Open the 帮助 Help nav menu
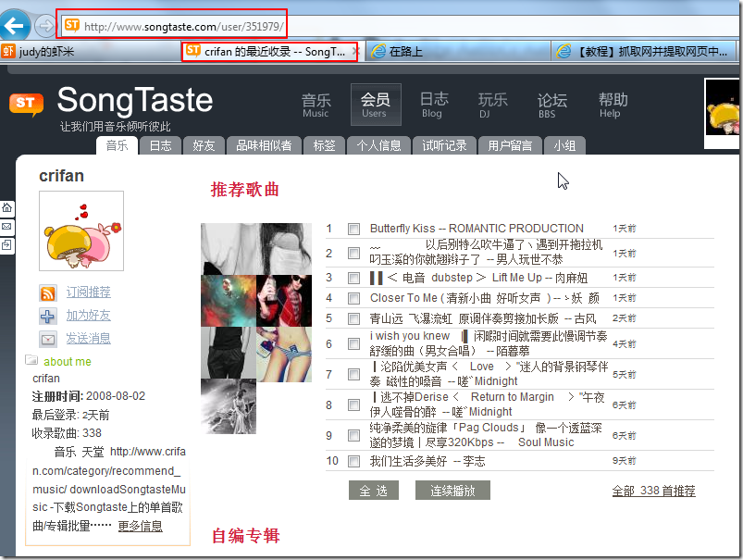The height and width of the screenshot is (560, 743). coord(613,105)
